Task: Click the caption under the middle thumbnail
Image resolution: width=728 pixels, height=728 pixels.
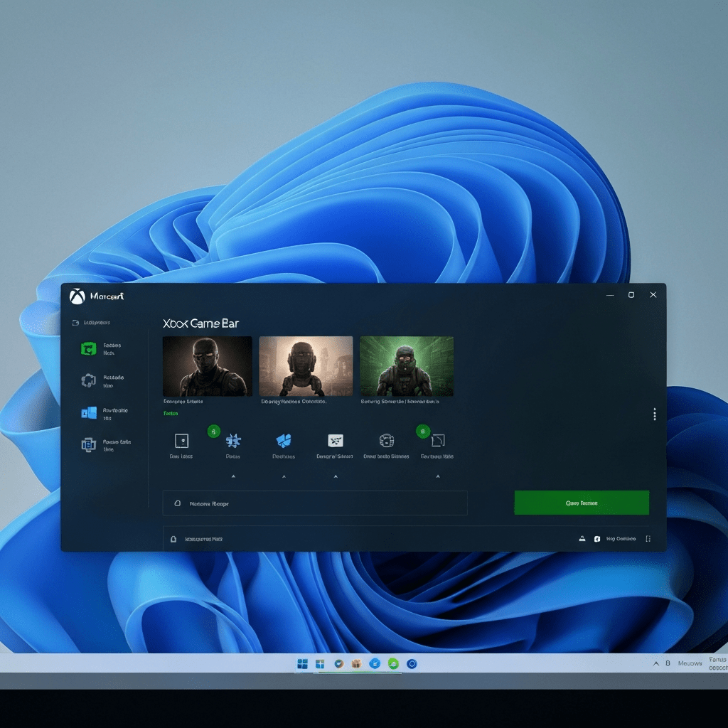Action: coord(294,402)
